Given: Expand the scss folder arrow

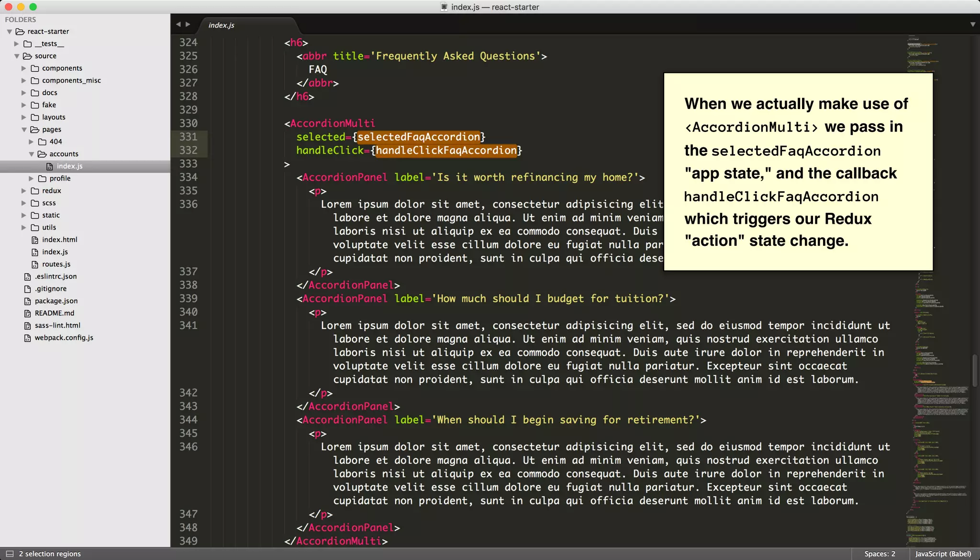Looking at the screenshot, I should tap(24, 203).
